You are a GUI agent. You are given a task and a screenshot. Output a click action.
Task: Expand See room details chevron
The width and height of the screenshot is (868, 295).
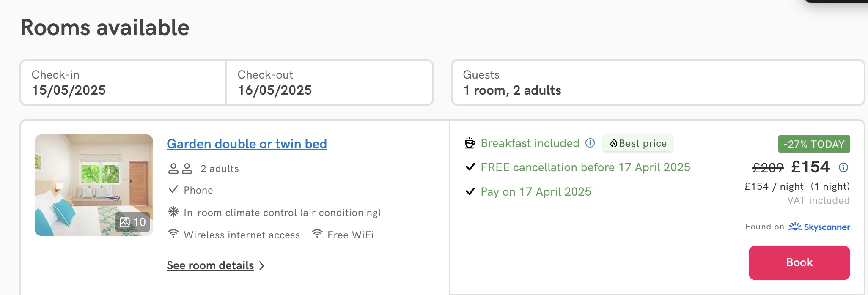point(261,266)
